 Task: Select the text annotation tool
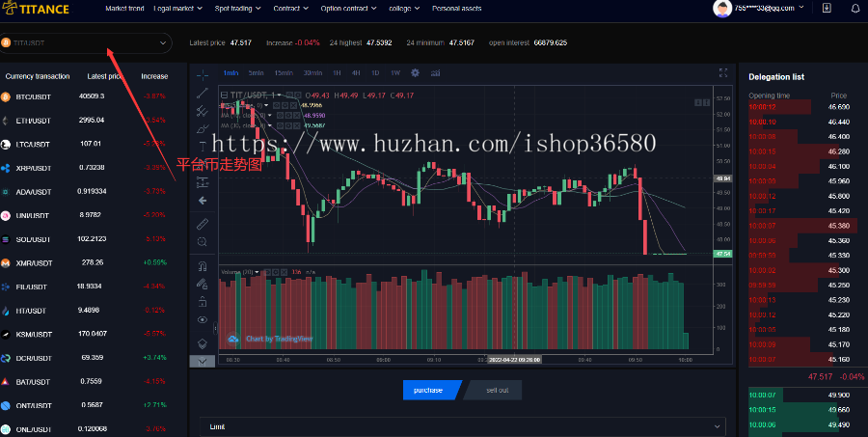203,147
